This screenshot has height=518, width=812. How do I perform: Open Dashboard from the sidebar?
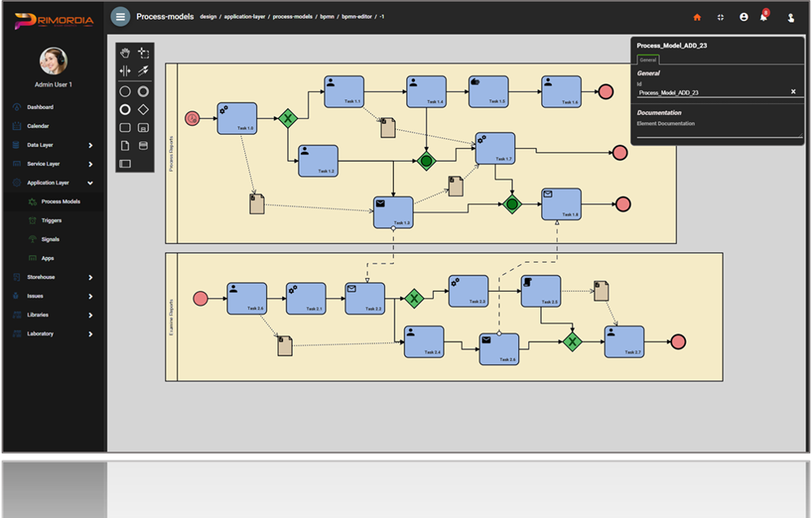click(40, 107)
